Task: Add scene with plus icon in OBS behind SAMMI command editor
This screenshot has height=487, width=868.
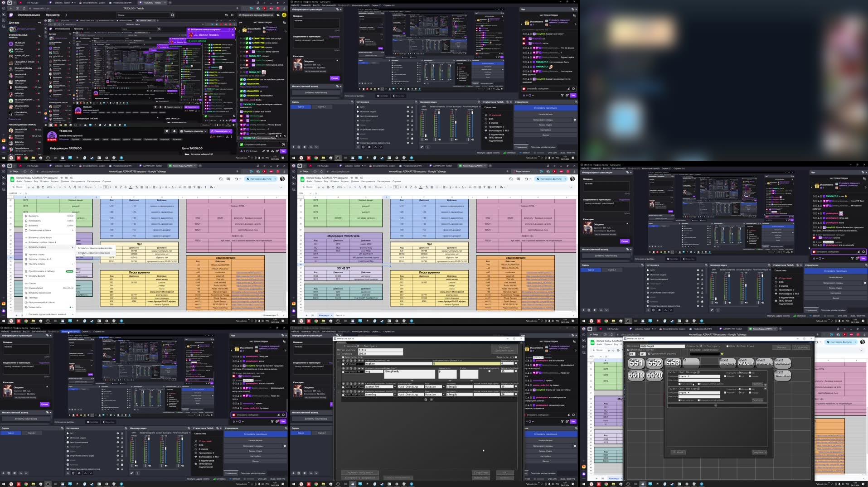Action: [293, 473]
